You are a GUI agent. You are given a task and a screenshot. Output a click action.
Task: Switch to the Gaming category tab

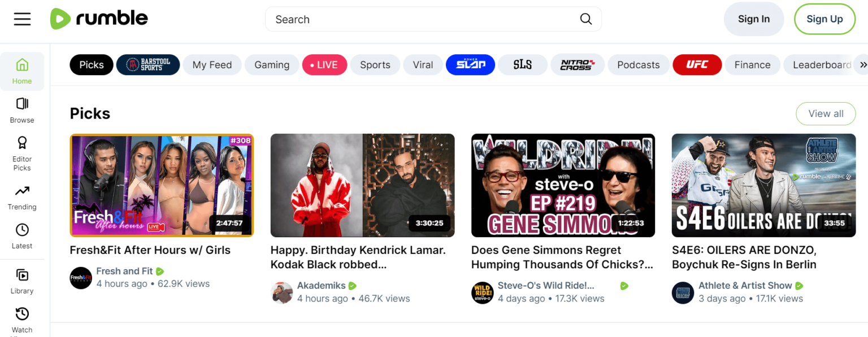pyautogui.click(x=271, y=64)
